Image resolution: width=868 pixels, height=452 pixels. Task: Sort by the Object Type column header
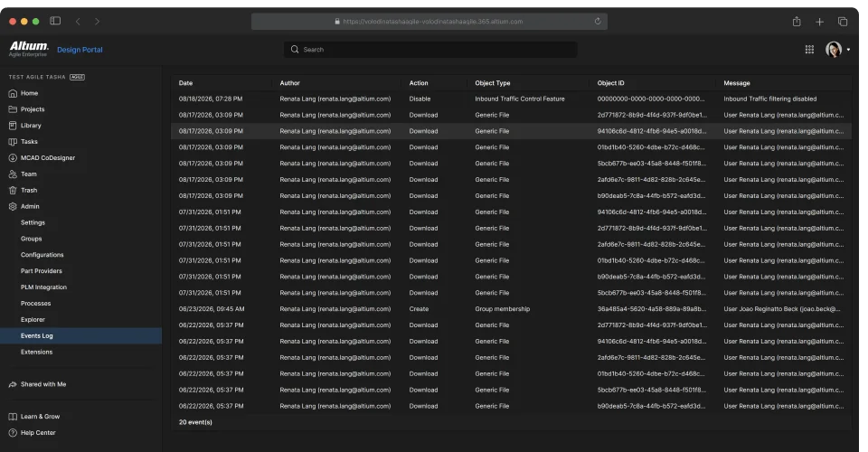point(493,83)
